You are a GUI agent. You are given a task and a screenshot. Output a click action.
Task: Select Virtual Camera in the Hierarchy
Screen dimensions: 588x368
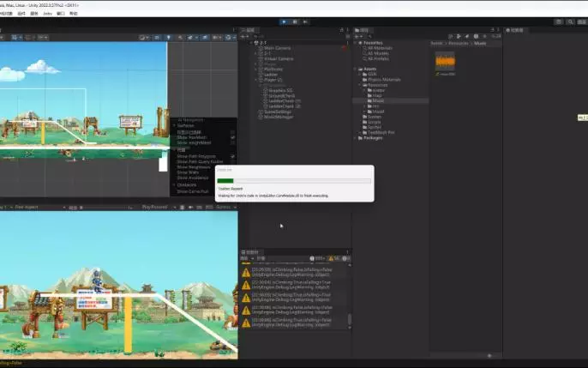(279, 59)
